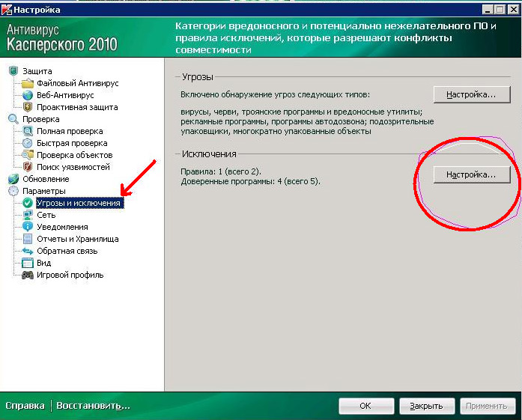Select Вид in the tree
This screenshot has width=522, height=420.
coord(43,263)
